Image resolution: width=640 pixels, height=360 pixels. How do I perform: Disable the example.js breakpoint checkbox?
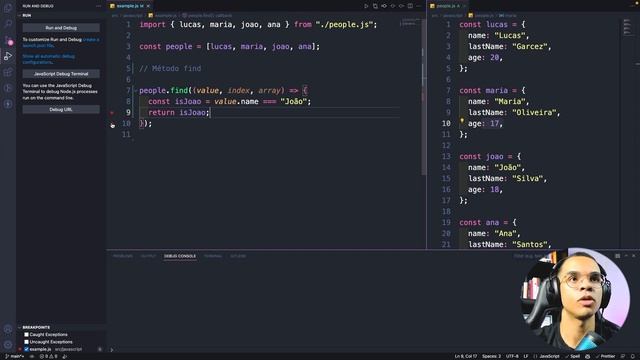(x=27, y=349)
